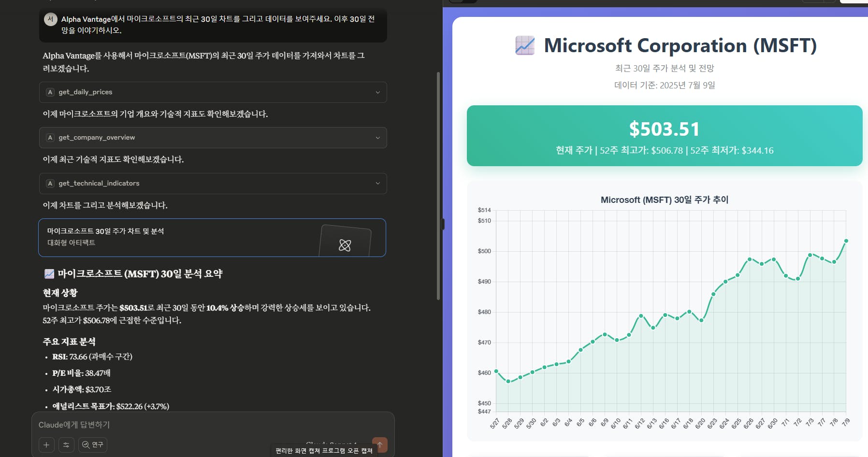Click the A icon beside get_company_overview

50,138
